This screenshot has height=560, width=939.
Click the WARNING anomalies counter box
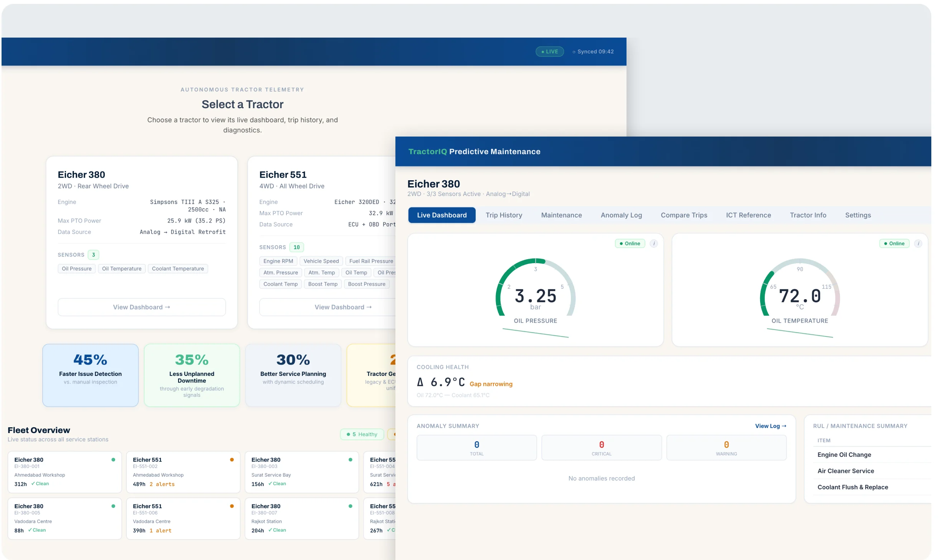coord(726,448)
